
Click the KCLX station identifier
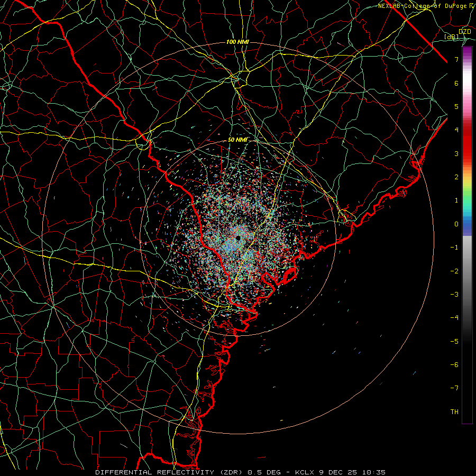tap(305, 472)
